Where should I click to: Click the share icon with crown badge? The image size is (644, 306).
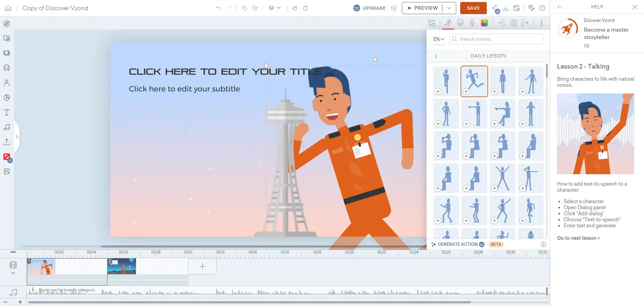point(496,8)
